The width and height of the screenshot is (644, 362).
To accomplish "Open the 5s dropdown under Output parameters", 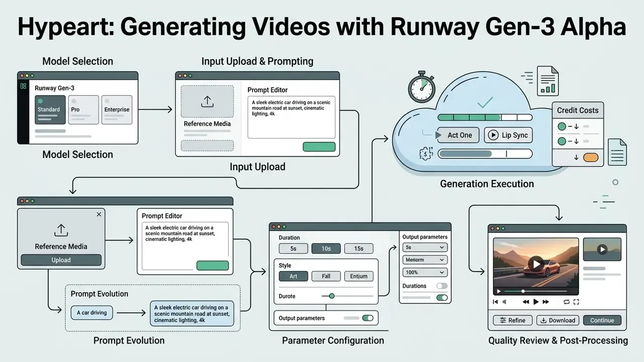I will (425, 247).
